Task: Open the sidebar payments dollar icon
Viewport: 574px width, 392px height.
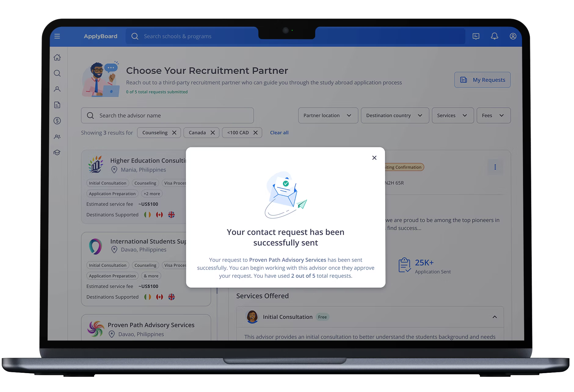Action: (x=57, y=121)
